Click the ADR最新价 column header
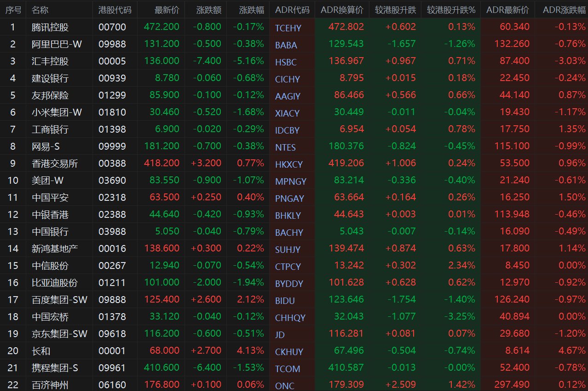The height and width of the screenshot is (391, 588). [507, 10]
